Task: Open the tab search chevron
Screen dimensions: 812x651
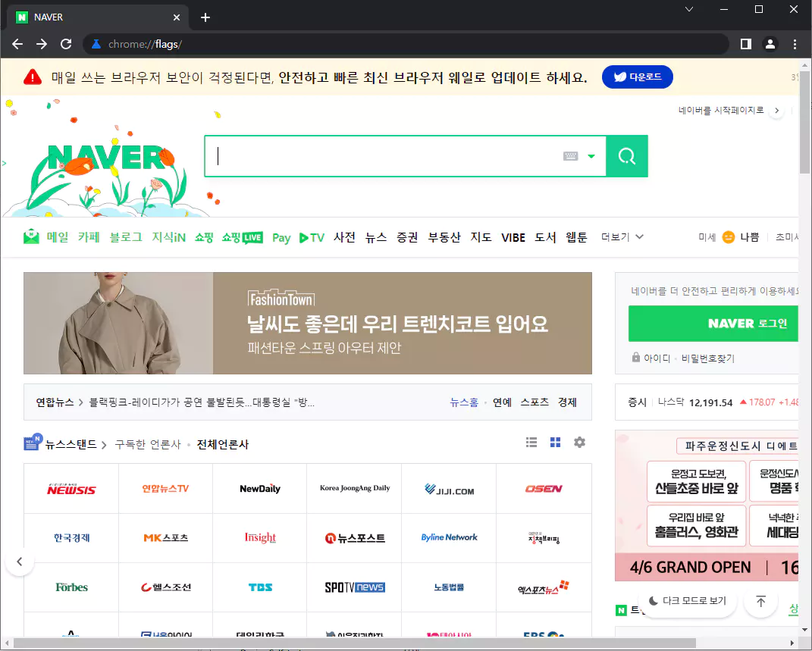Action: [x=689, y=9]
